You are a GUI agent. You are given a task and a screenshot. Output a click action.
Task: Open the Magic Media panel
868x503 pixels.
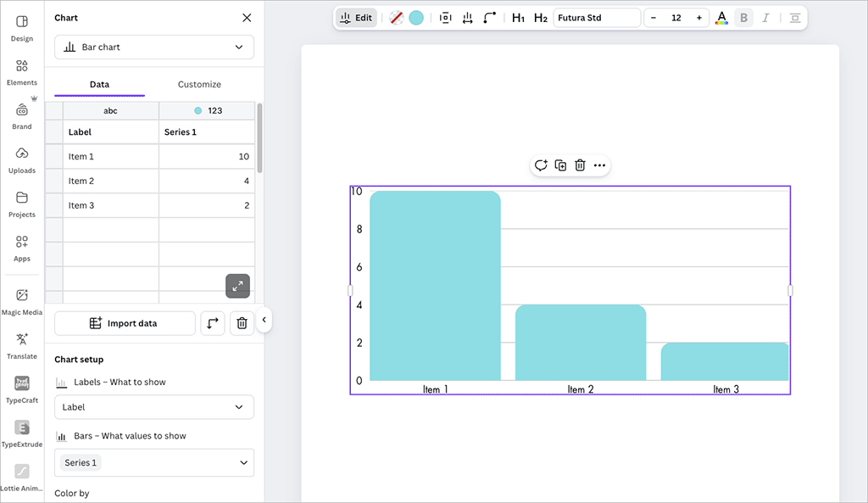pyautogui.click(x=22, y=301)
